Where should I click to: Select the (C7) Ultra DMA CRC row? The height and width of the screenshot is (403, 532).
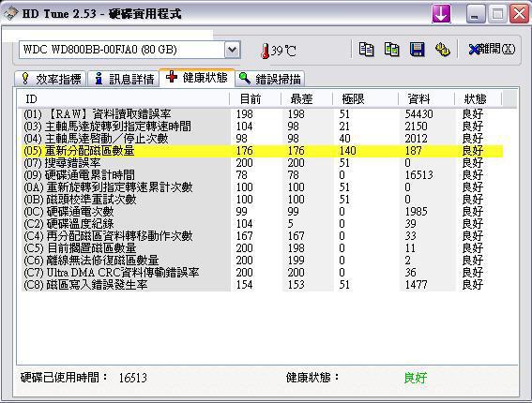point(263,273)
